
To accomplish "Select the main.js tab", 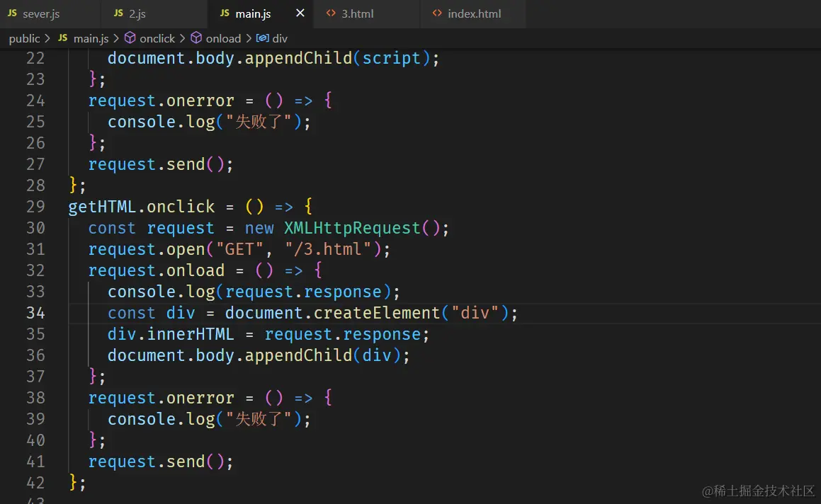I will [252, 13].
